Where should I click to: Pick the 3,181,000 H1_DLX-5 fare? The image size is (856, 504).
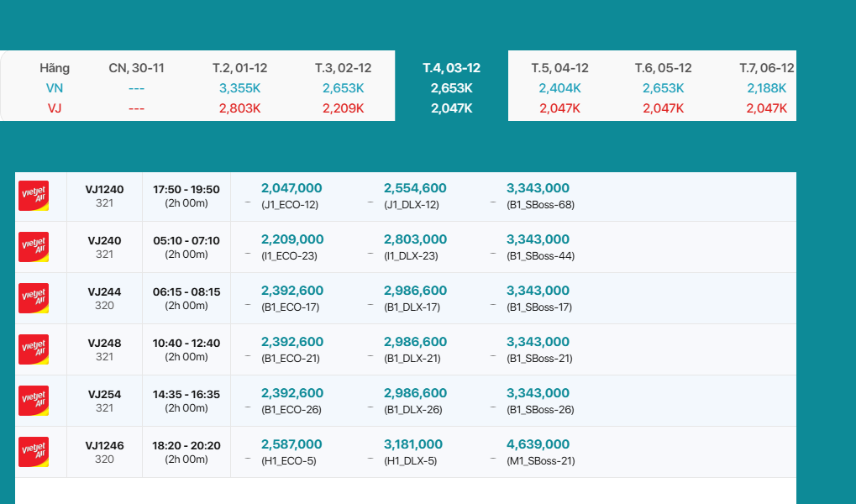point(412,452)
